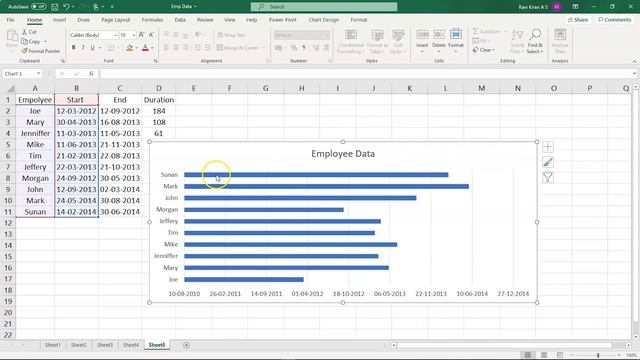Switch to Normal view icon in status bar
Image resolution: width=640 pixels, height=360 pixels.
tap(528, 355)
